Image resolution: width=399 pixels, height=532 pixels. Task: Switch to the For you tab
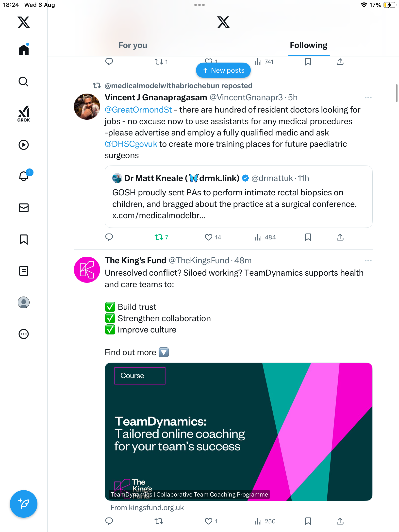(x=133, y=45)
